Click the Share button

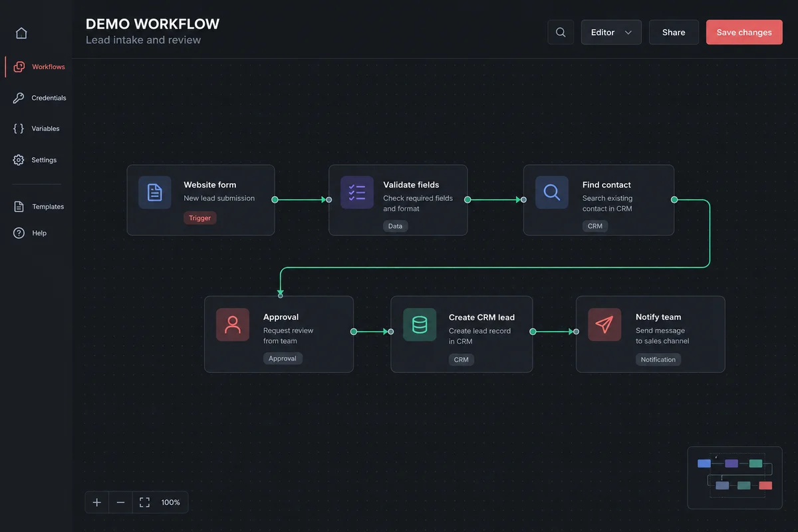tap(674, 32)
